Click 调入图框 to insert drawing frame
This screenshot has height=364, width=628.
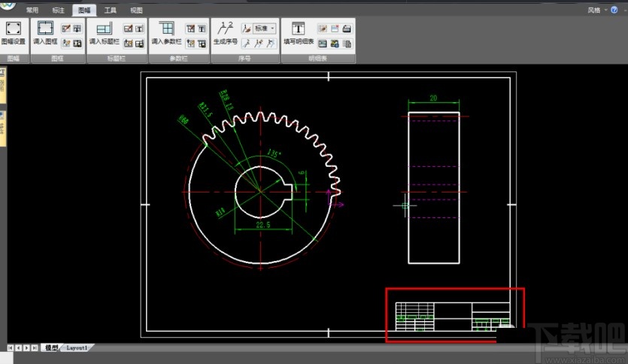click(45, 32)
